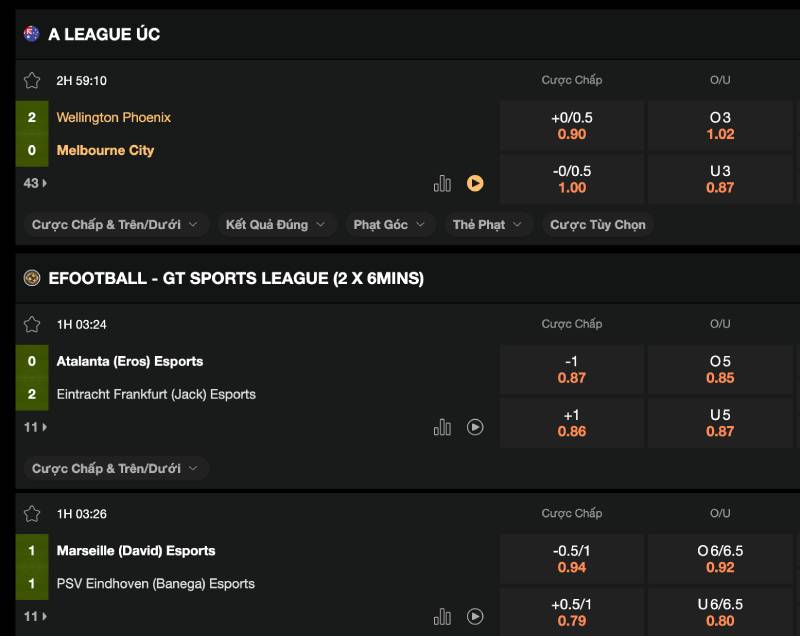Select the Over 5 odds 0.85
The width and height of the screenshot is (800, 636).
720,369
